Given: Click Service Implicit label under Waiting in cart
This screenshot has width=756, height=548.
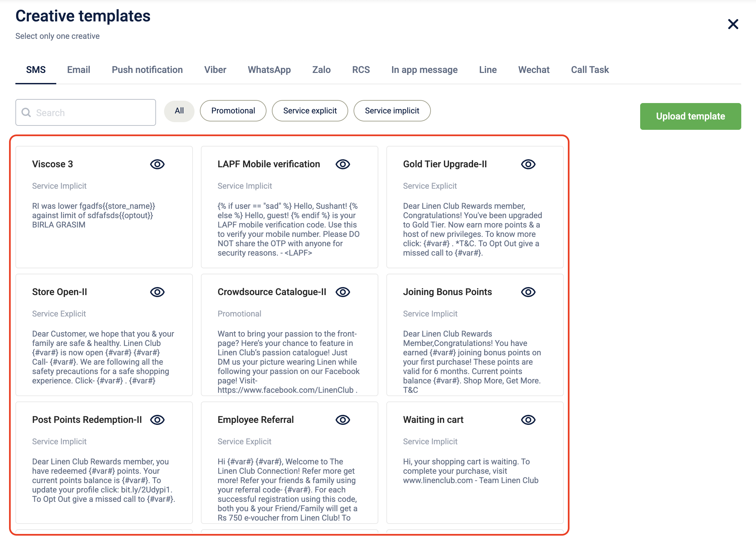Looking at the screenshot, I should click(x=430, y=442).
